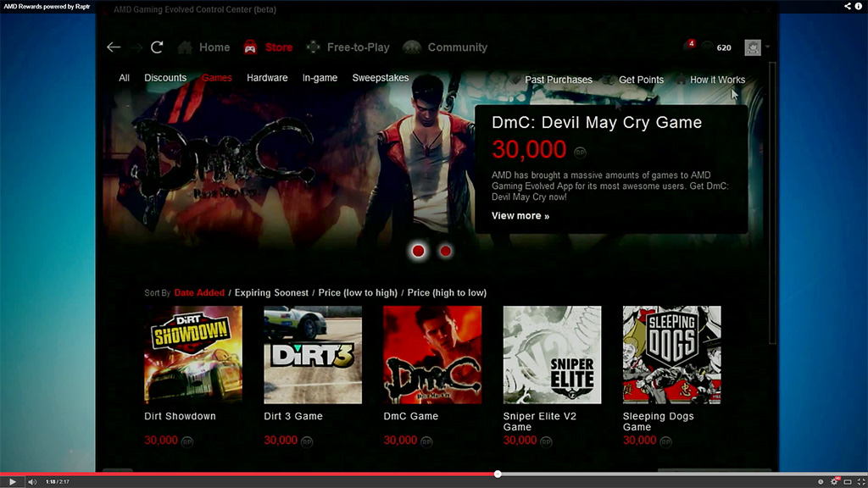The height and width of the screenshot is (488, 868).
Task: Click the watch later clock icon
Action: 821,482
